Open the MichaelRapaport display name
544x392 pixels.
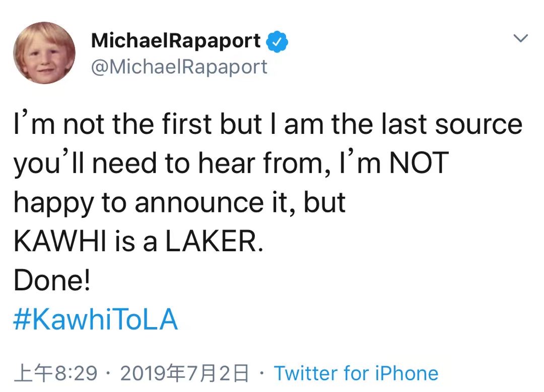point(176,41)
